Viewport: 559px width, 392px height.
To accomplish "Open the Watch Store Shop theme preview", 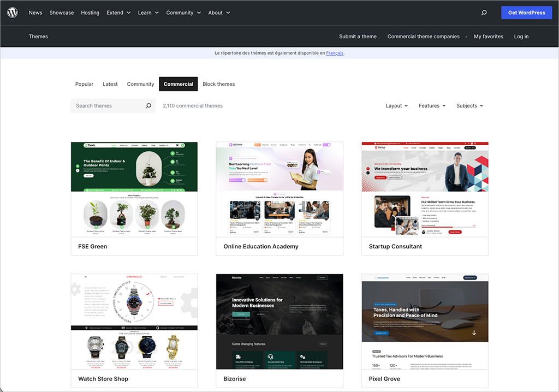I will pyautogui.click(x=134, y=321).
